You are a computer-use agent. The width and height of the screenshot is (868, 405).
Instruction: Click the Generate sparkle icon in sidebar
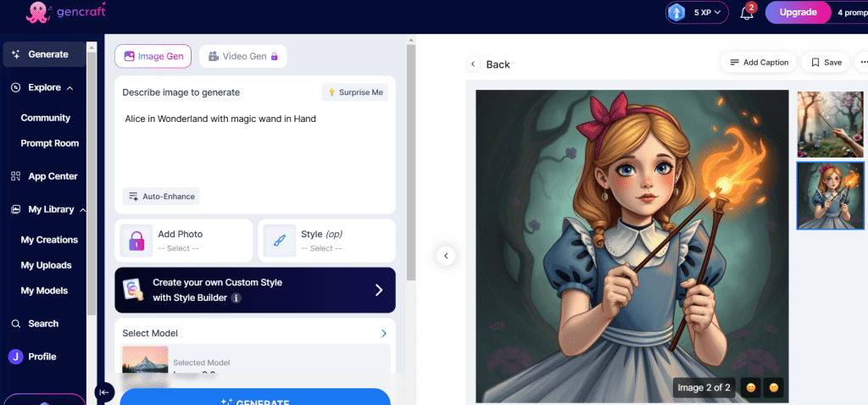pos(16,54)
